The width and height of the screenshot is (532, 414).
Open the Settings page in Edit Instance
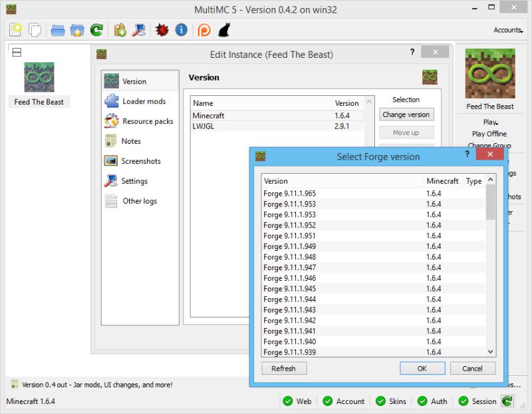pos(140,181)
